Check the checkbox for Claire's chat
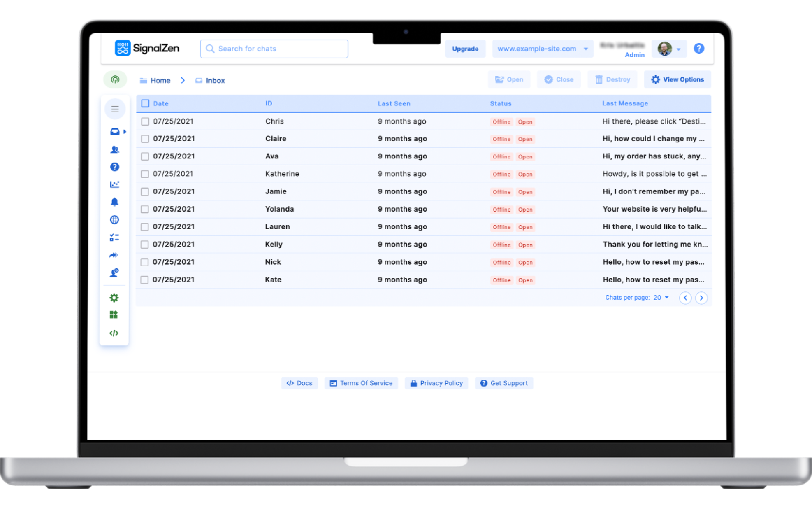Image resolution: width=812 pixels, height=508 pixels. click(145, 139)
